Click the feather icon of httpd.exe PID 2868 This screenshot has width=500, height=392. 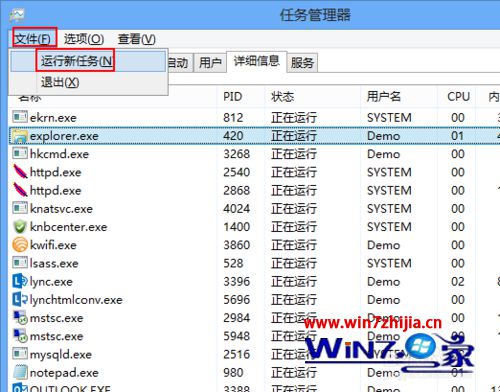20,190
